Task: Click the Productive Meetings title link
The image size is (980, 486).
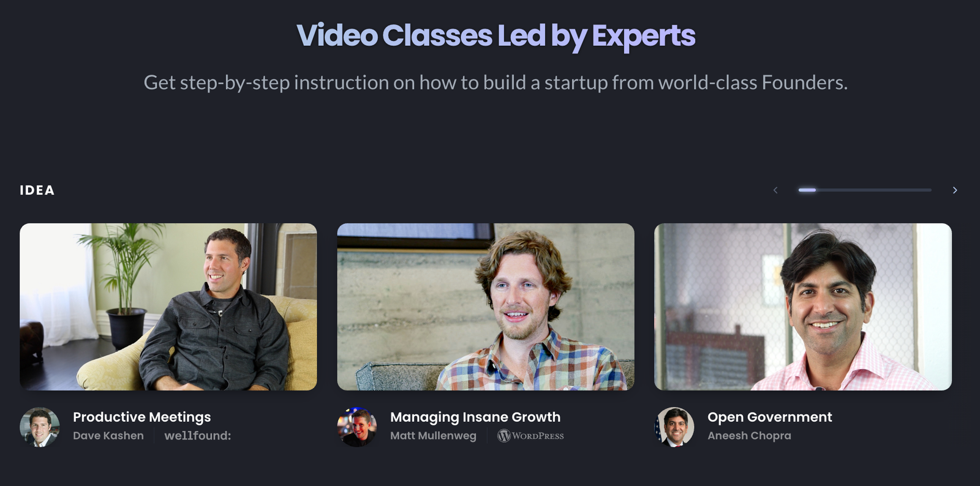Action: click(141, 417)
